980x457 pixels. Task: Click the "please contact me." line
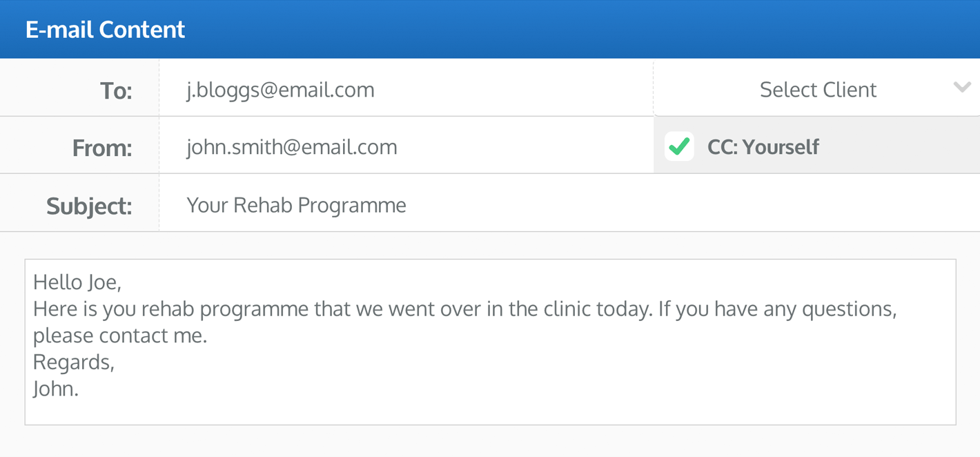pyautogui.click(x=120, y=336)
